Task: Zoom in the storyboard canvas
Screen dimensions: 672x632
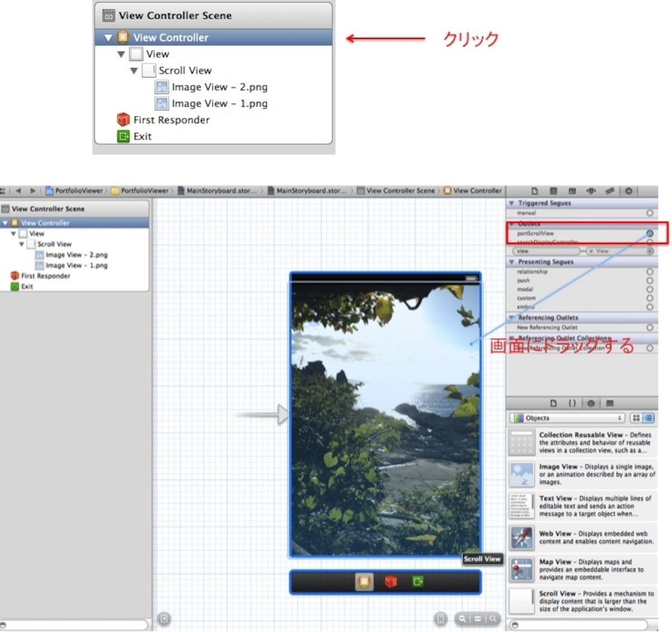Action: click(493, 619)
